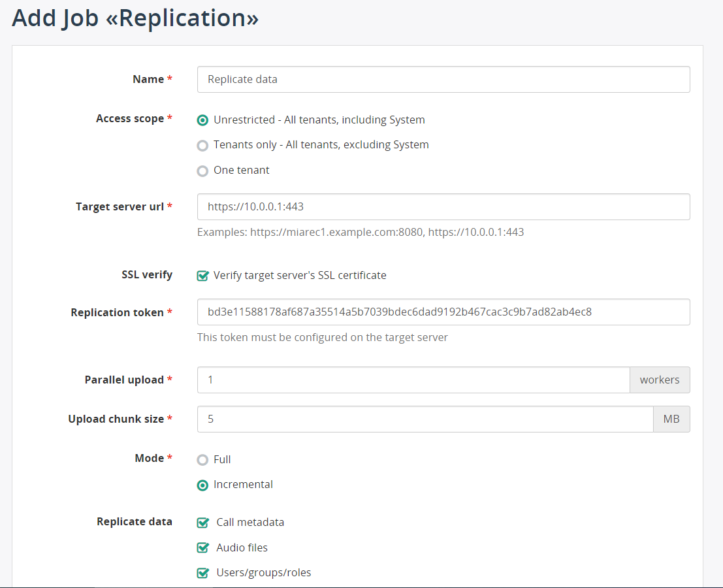
Task: Click the Replication token input field
Action: [443, 312]
